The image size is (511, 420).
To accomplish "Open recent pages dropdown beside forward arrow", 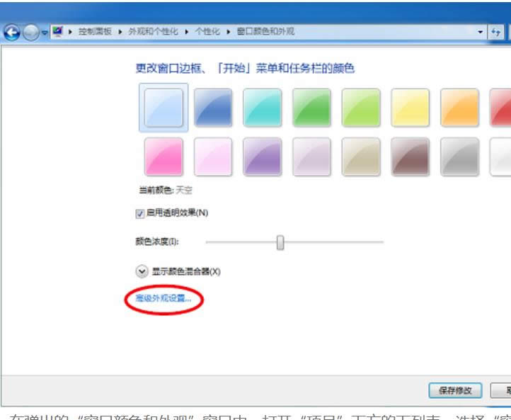I will tap(45, 33).
